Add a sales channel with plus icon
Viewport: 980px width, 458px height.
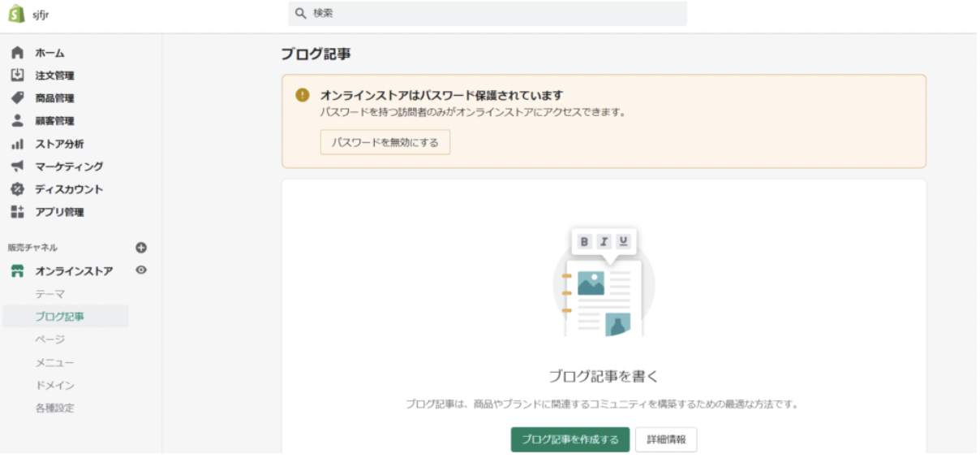click(x=141, y=248)
